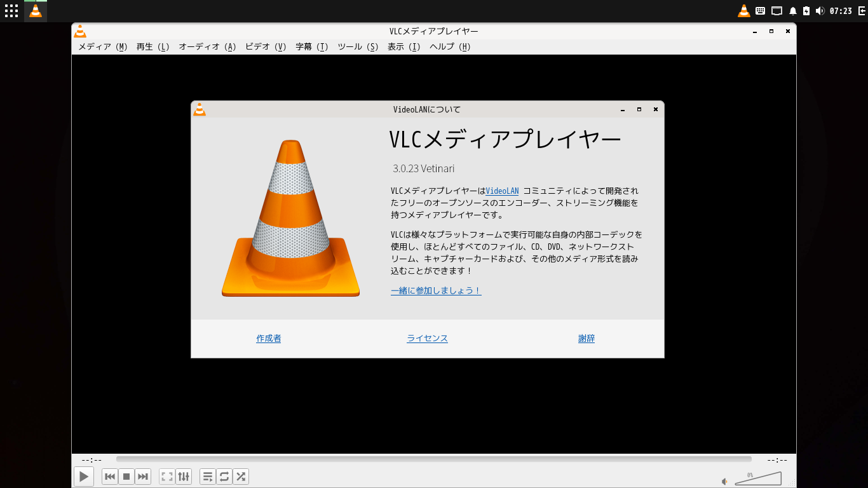Viewport: 868px width, 488px height.
Task: Open the notification bell
Action: point(793,11)
